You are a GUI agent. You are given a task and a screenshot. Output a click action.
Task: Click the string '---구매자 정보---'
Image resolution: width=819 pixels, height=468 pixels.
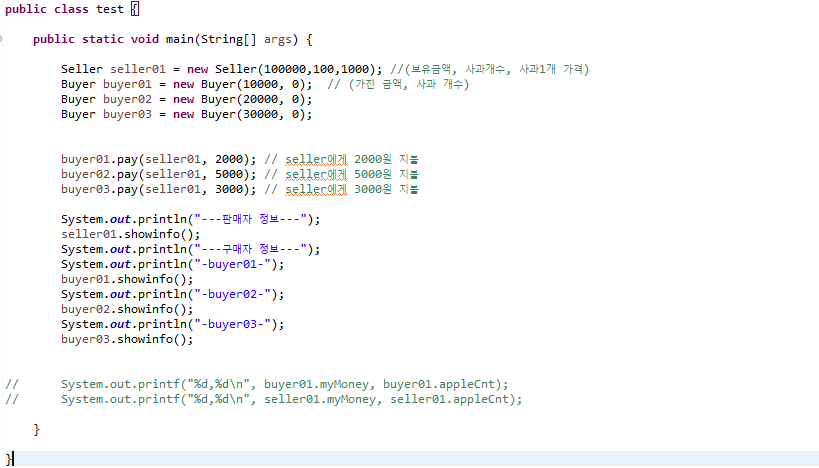coord(250,249)
